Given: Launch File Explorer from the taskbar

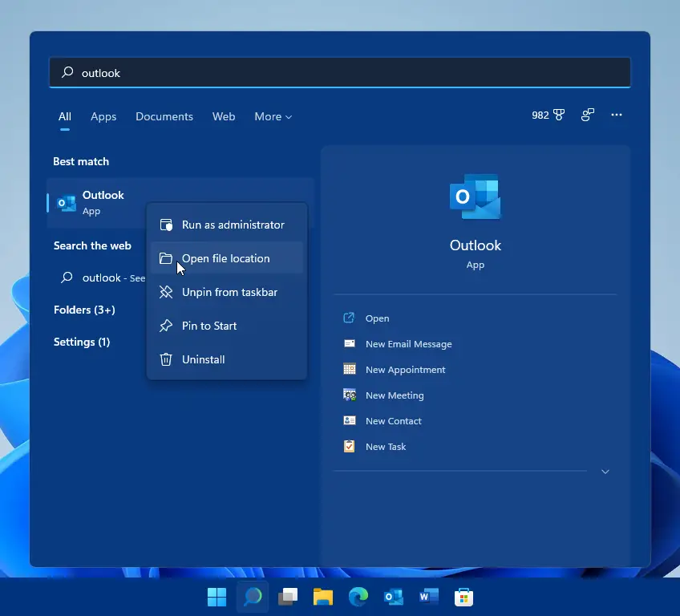Looking at the screenshot, I should pyautogui.click(x=323, y=597).
